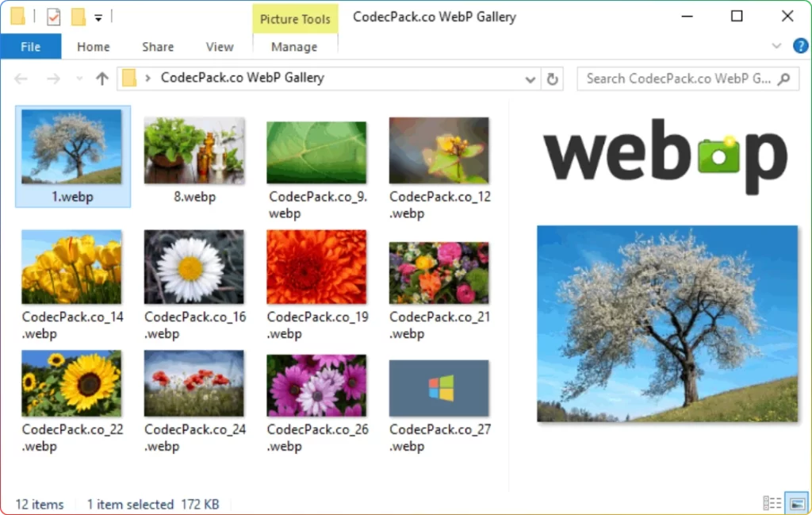Switch to Details view icon
This screenshot has height=515, width=812.
pos(772,502)
